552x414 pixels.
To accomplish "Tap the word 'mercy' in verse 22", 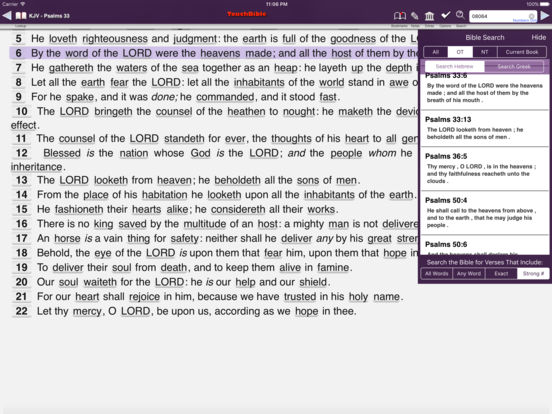I will [87, 311].
